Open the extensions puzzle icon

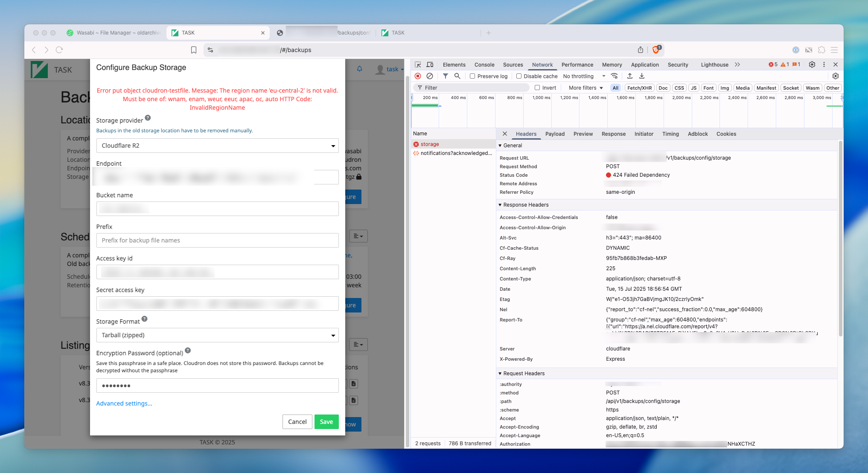(821, 50)
